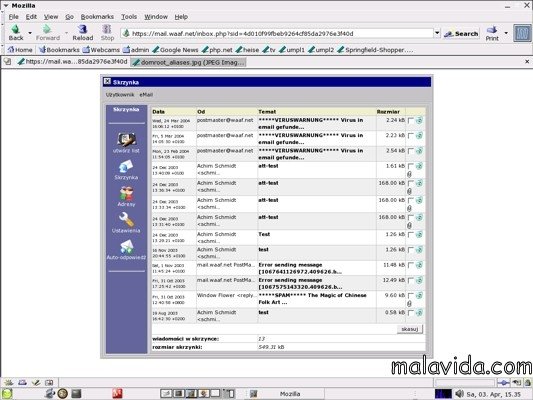Image resolution: width=533 pixels, height=400 pixels.
Task: Open the heise bookmark
Action: click(x=247, y=50)
